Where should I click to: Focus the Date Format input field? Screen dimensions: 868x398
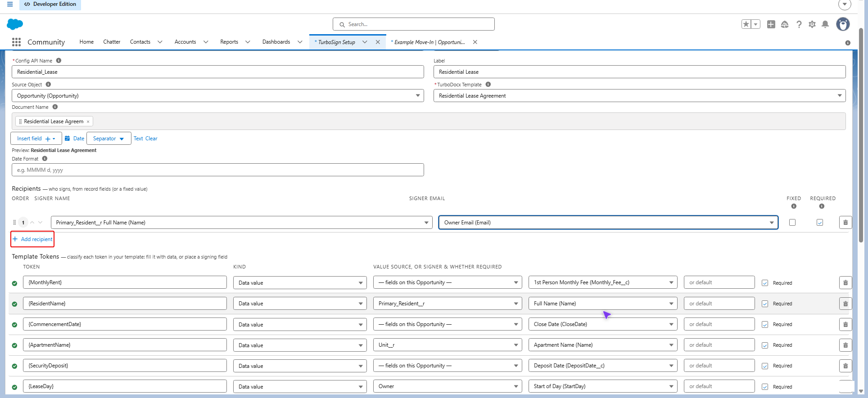(x=218, y=170)
